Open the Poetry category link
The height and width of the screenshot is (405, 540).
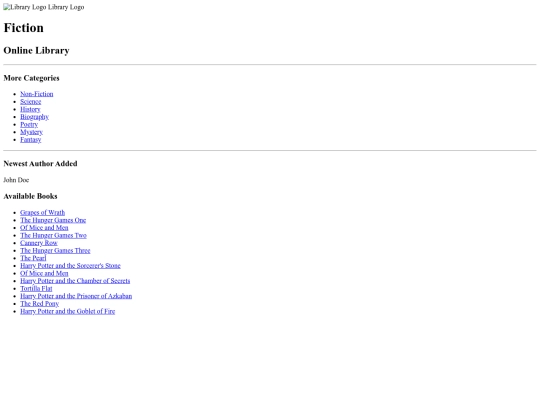click(29, 124)
